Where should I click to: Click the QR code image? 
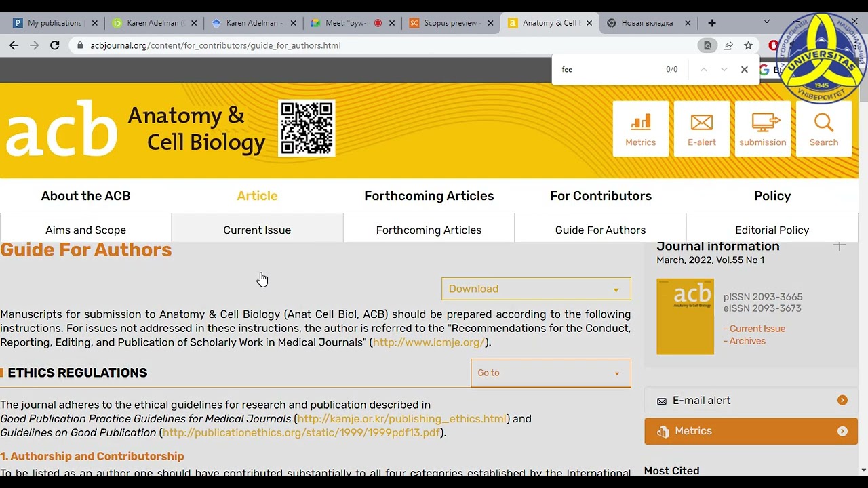tap(307, 128)
